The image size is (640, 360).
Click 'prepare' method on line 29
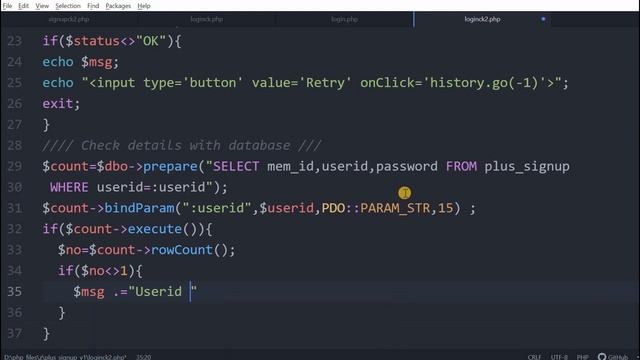[x=171, y=167]
